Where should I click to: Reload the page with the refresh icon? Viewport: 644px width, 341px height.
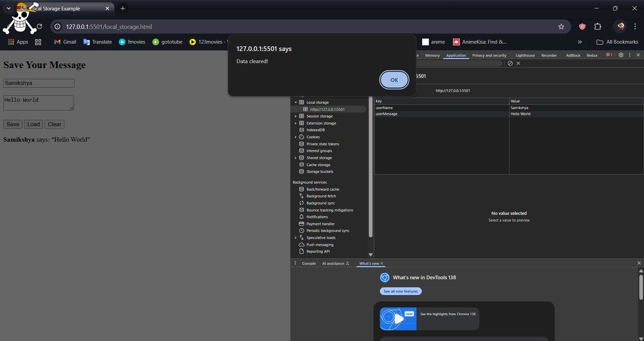coord(39,27)
